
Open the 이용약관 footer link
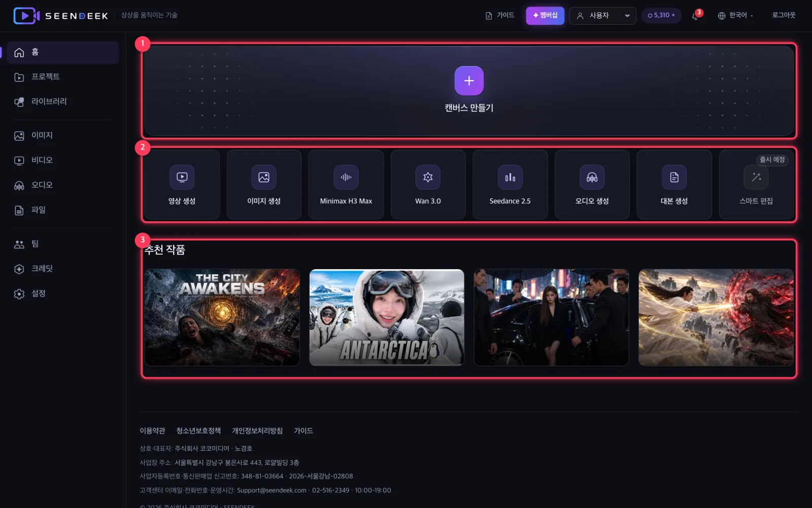point(152,431)
